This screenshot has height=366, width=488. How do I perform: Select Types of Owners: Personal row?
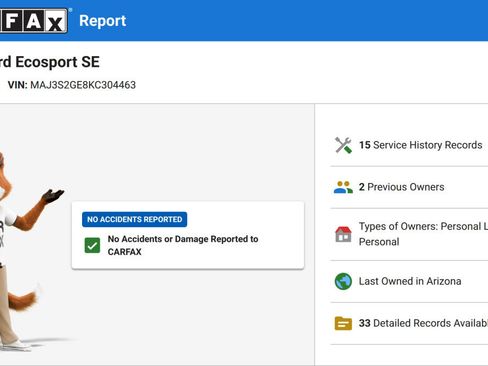[x=409, y=234]
